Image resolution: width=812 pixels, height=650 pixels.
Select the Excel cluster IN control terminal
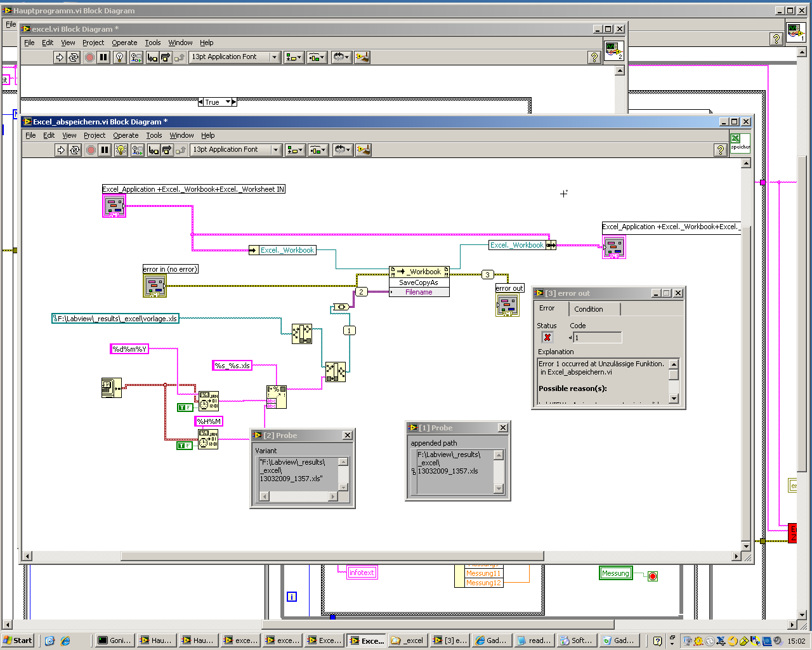(114, 206)
